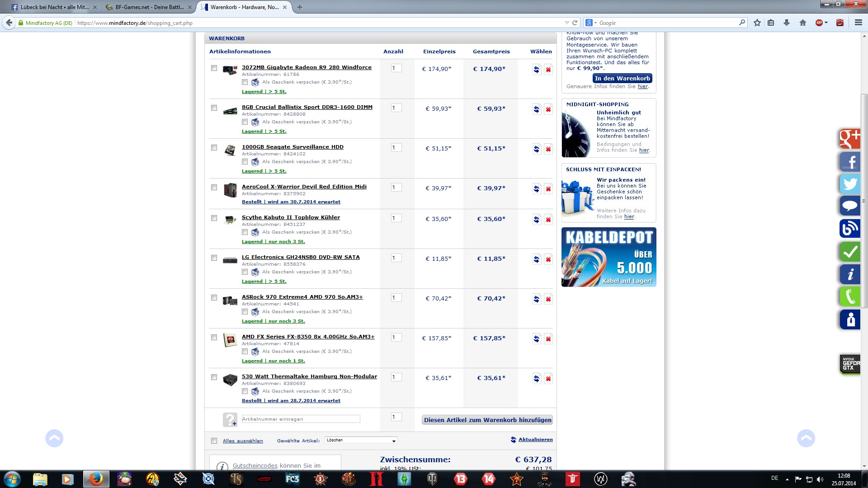Click the page vertical scrollbar thumb
The height and width of the screenshot is (488, 868).
[x=864, y=201]
